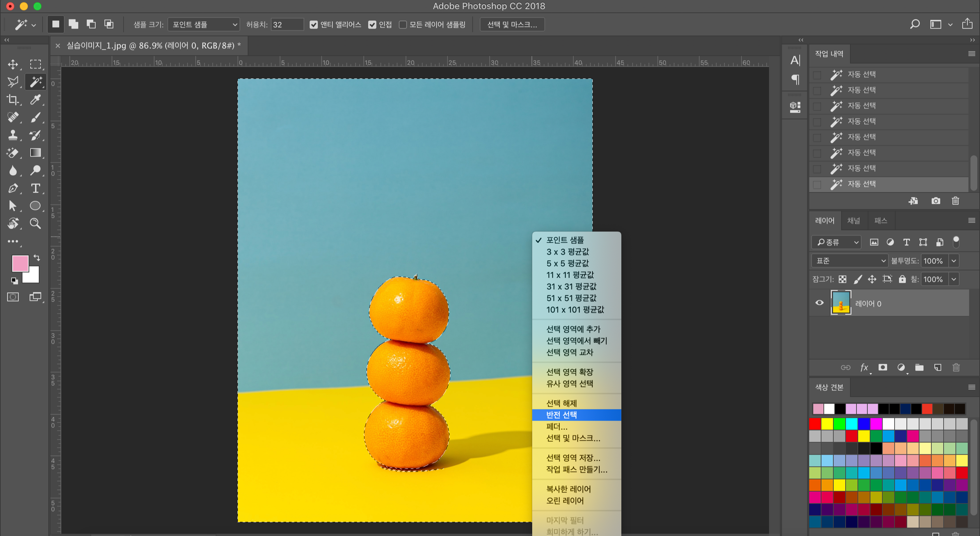This screenshot has width=980, height=536.
Task: Select the horizontal Type tool
Action: click(x=35, y=188)
